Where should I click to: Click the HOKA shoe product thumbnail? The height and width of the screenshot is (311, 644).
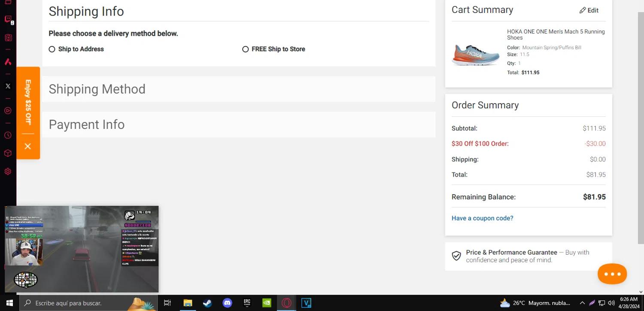[476, 54]
